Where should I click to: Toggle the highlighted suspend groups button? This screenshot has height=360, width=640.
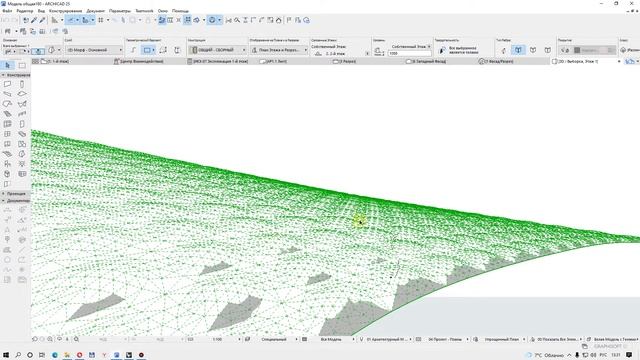tap(187, 20)
